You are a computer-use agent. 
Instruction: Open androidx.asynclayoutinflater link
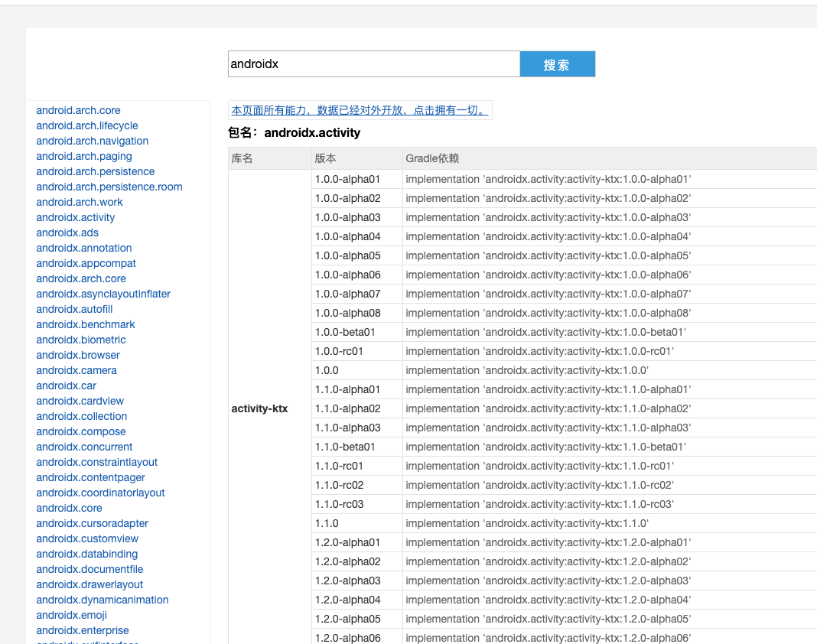click(103, 294)
